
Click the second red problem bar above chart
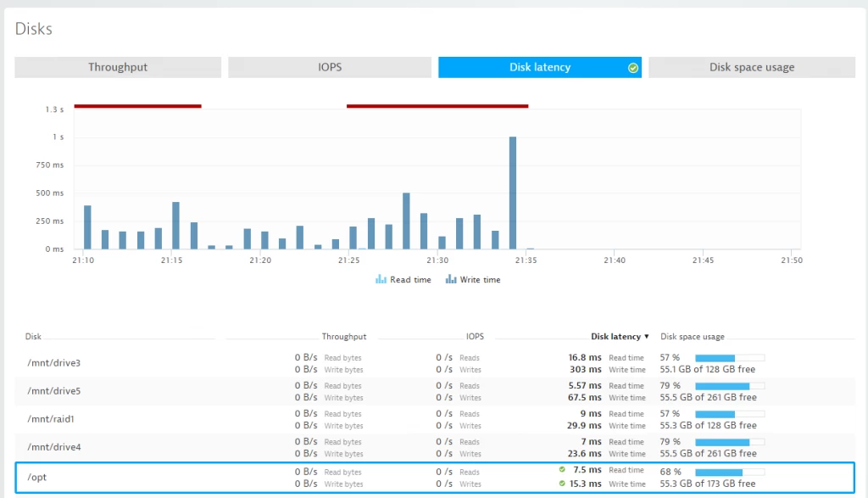pos(437,106)
